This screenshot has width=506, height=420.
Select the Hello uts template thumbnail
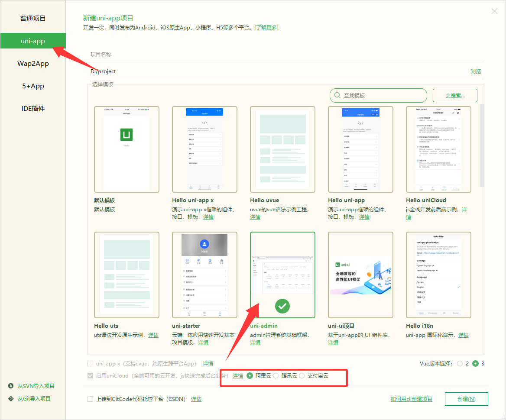click(126, 275)
